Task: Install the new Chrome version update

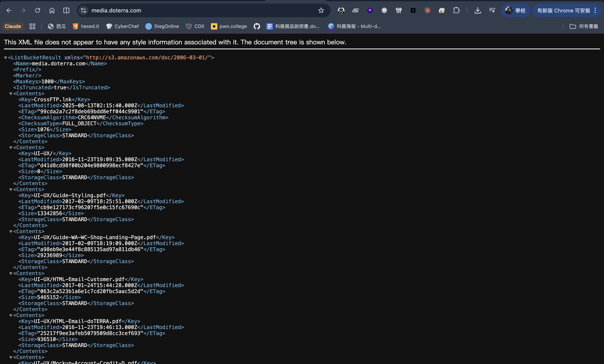Action: point(564,11)
